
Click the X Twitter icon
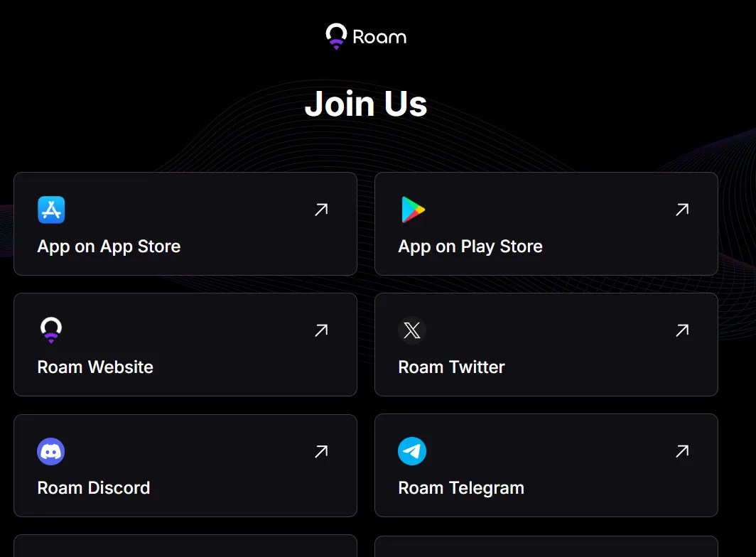click(412, 330)
